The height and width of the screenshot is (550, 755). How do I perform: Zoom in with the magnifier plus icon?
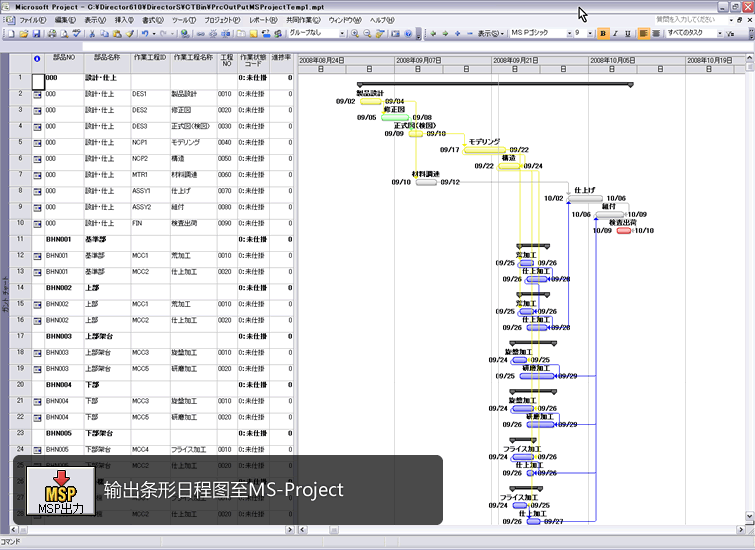355,34
